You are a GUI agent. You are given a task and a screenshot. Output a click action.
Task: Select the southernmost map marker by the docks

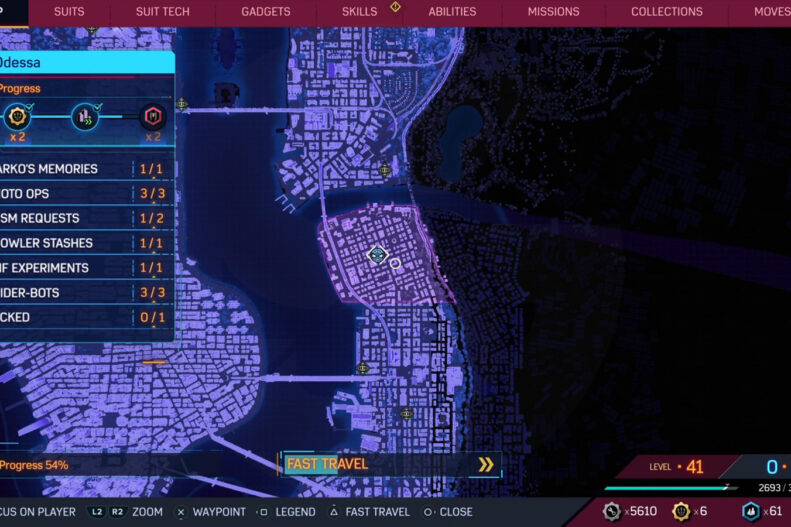tap(407, 414)
